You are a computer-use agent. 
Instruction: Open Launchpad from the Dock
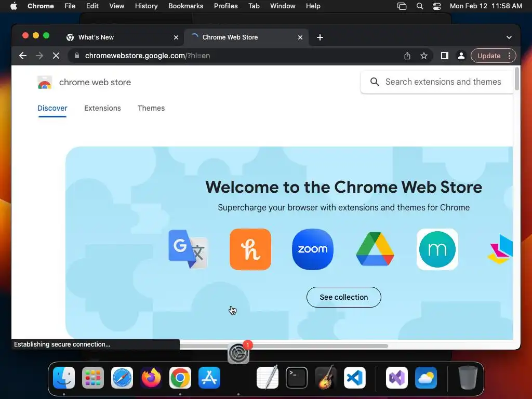pyautogui.click(x=93, y=378)
